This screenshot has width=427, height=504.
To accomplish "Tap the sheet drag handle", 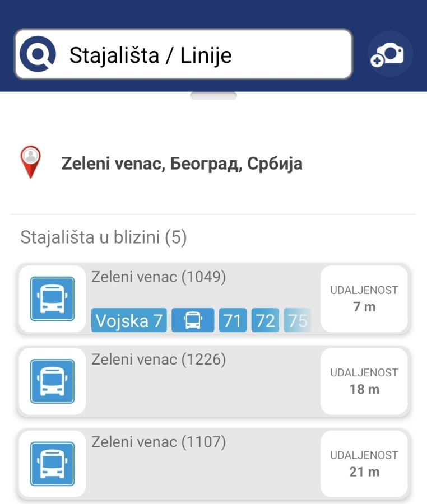I will (x=214, y=96).
